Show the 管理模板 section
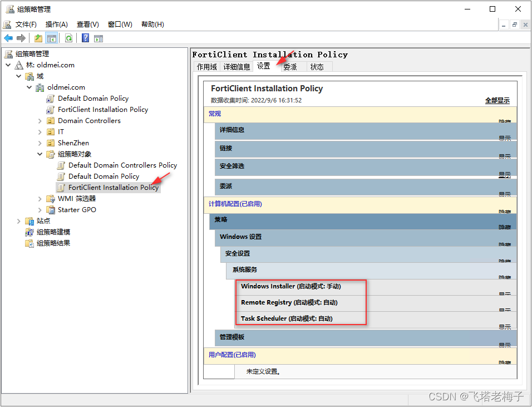Viewport: 532px width, 407px height. (505, 345)
